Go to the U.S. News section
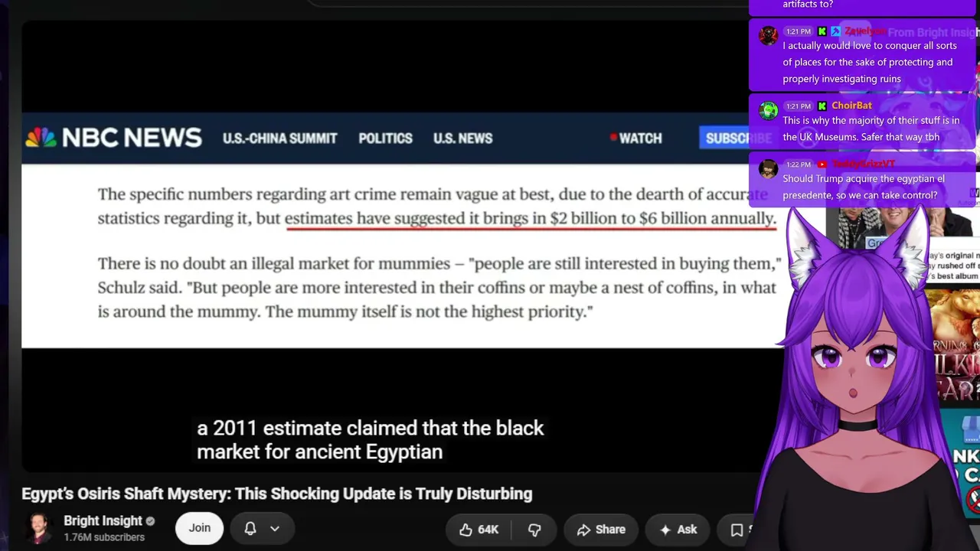This screenshot has width=980, height=551. [462, 139]
